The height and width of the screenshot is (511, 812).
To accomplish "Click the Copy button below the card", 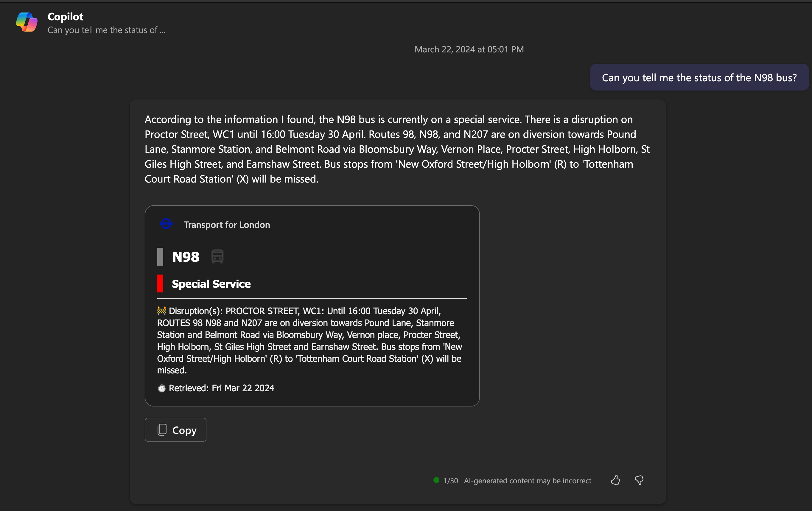I will (175, 430).
